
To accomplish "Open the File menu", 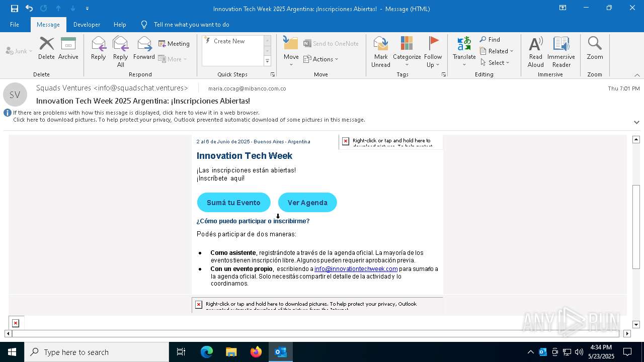I will tap(15, 25).
